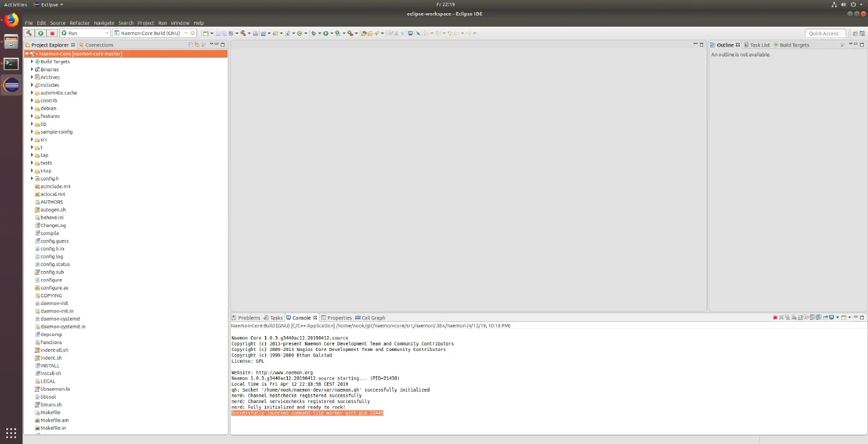Open Firefox from the Ubuntu dock

click(11, 20)
